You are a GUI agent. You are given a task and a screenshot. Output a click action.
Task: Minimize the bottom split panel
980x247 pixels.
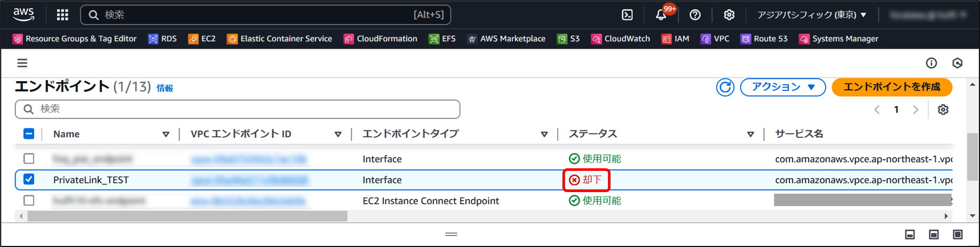[x=910, y=235]
